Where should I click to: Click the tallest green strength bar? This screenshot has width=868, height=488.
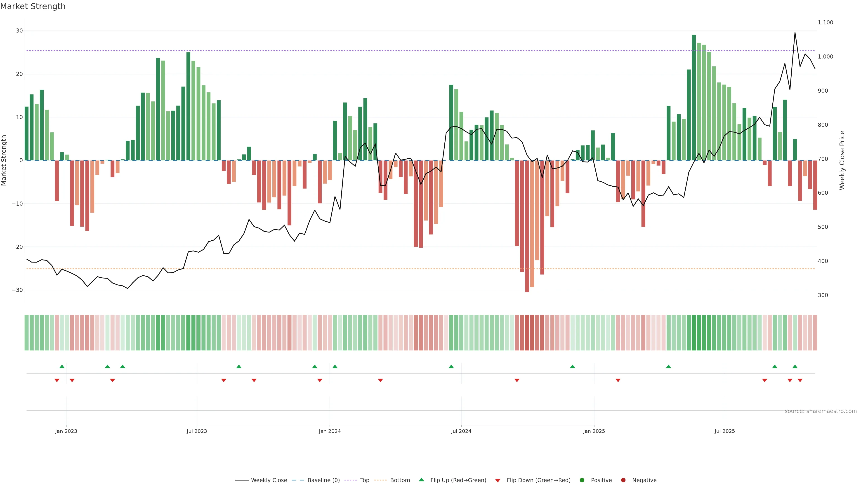(x=694, y=98)
